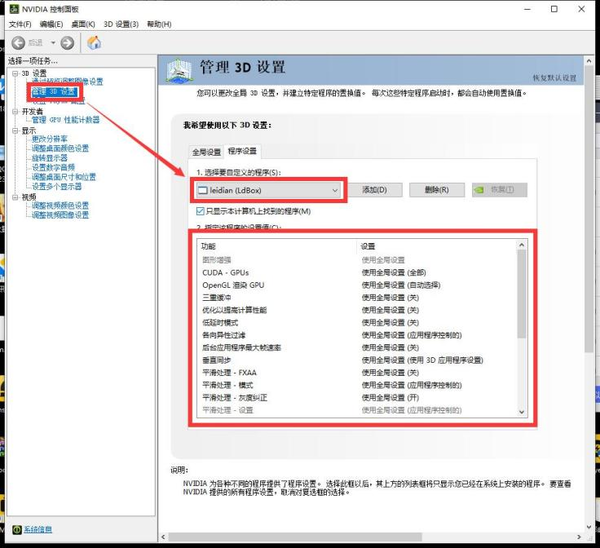Screen dimensions: 600x548
Task: Collapse the 开发者 tree node
Action: (x=15, y=111)
